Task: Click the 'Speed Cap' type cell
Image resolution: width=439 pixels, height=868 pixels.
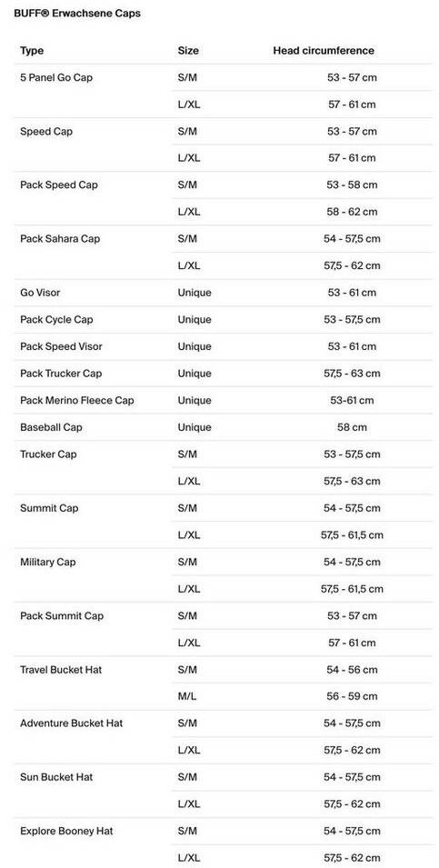Action: [x=46, y=132]
